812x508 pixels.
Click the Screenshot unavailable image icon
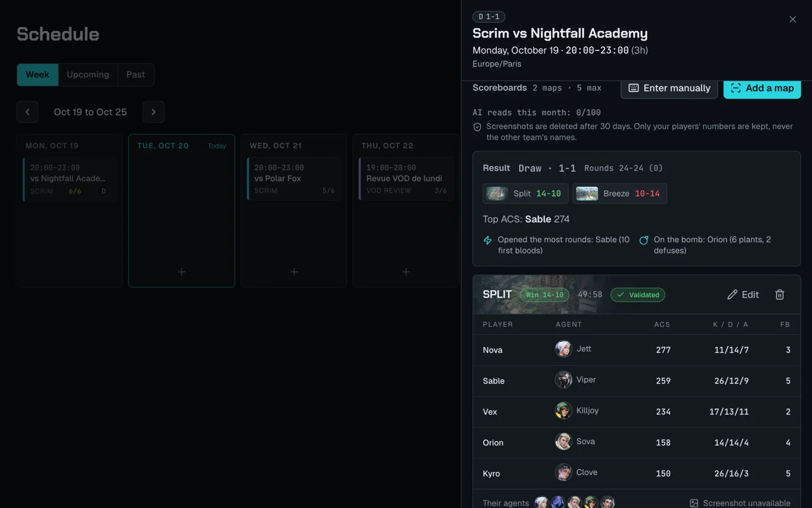coord(694,503)
